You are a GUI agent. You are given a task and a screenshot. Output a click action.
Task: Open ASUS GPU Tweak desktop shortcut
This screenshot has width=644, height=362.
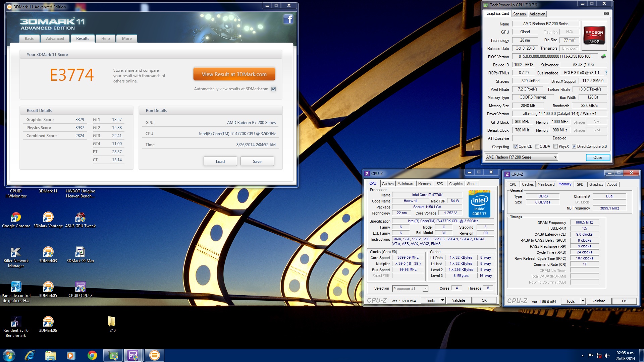80,220
